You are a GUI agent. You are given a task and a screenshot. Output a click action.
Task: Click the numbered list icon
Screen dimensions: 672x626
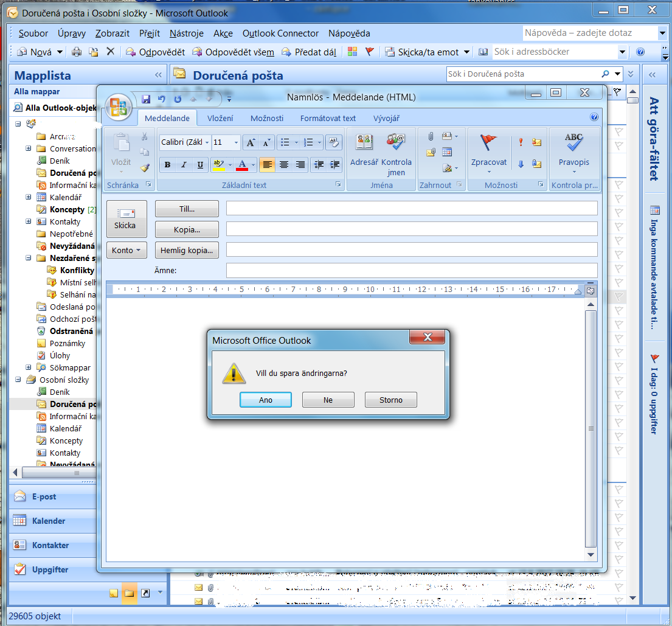[x=308, y=142]
